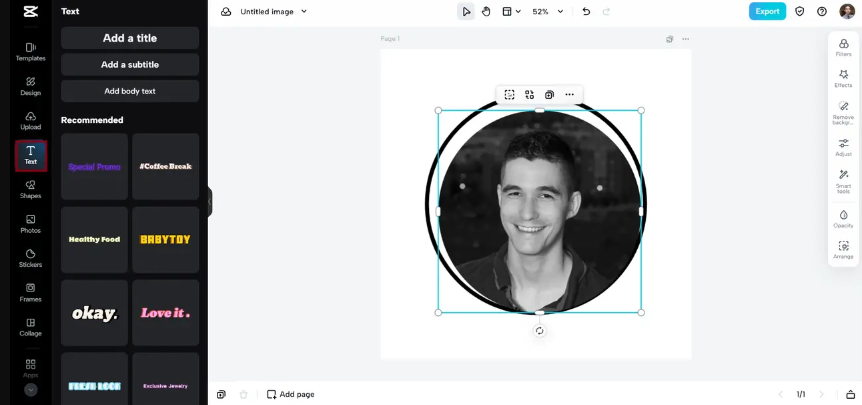Click the shield privacy icon
This screenshot has height=405, width=862.
click(800, 12)
